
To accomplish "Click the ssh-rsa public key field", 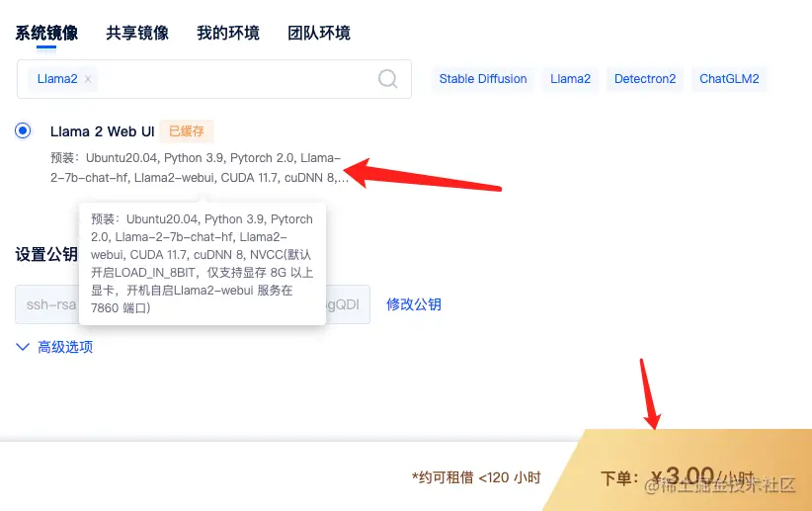I will pos(192,304).
